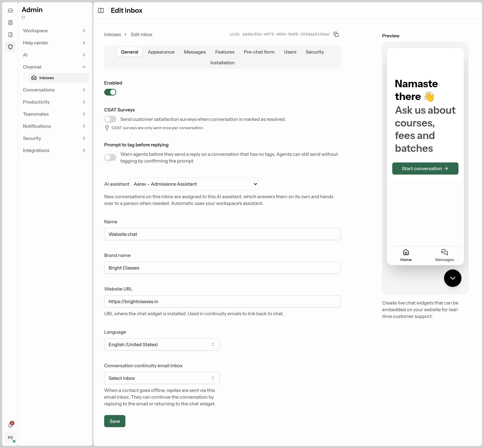Viewport: 484px width, 448px height.
Task: Select Home in widget preview
Action: pyautogui.click(x=406, y=255)
